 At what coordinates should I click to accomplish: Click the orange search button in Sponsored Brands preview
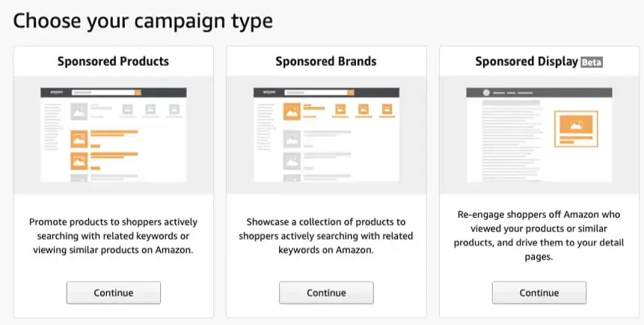point(351,93)
